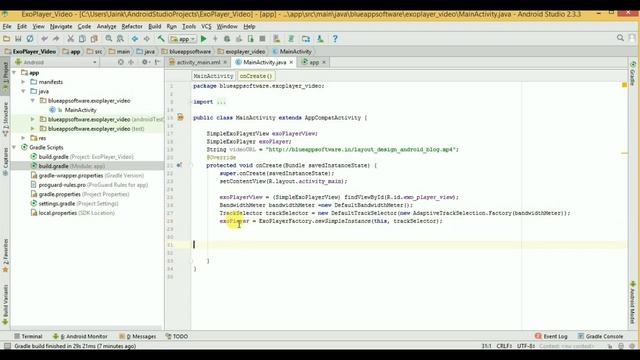Click the Open file toolbar icon
This screenshot has height=360, width=640.
(x=7, y=39)
